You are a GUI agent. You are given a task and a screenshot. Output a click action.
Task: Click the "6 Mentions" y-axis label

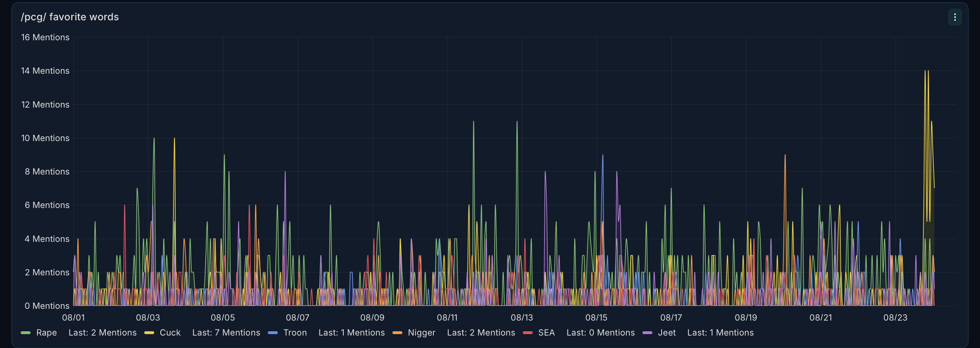coord(47,205)
